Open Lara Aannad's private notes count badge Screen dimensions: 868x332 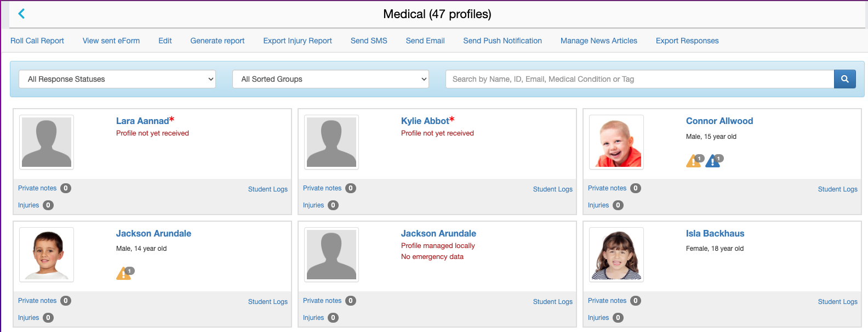[66, 188]
